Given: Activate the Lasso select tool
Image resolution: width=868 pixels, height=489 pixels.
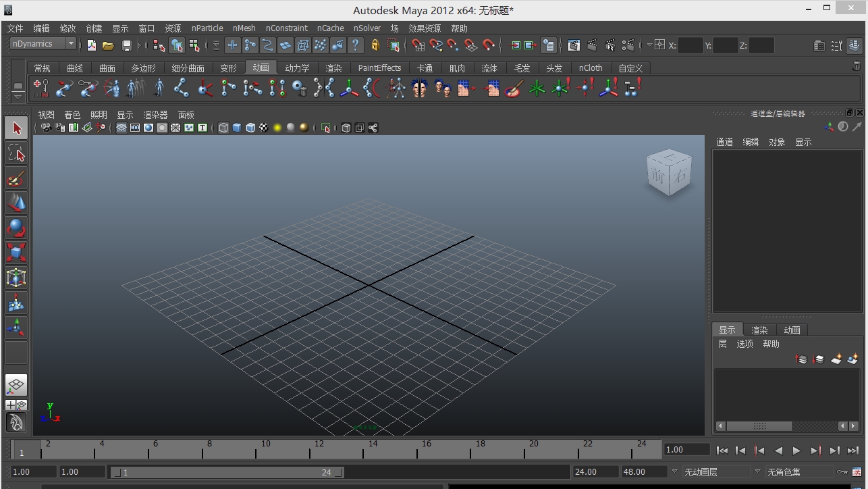Looking at the screenshot, I should pos(16,154).
